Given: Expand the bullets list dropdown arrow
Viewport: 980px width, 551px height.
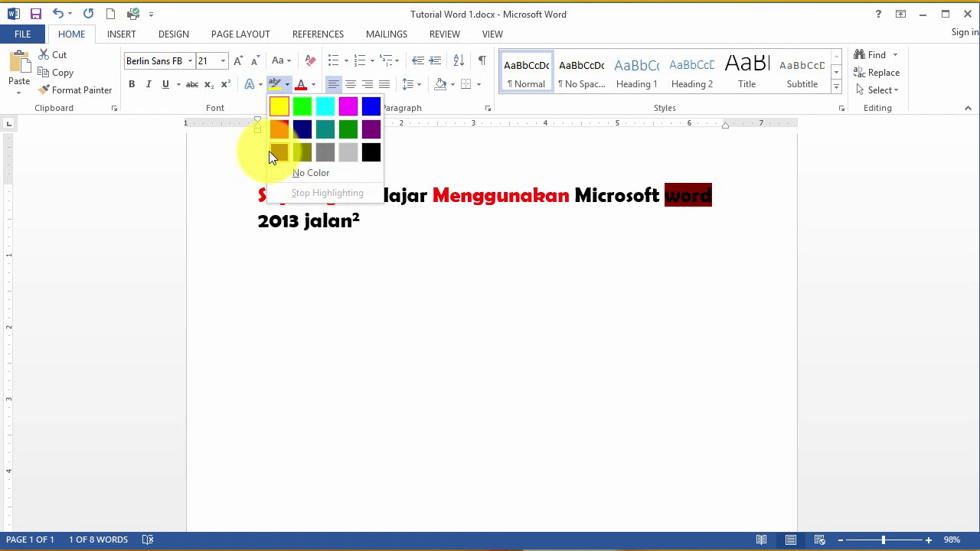Looking at the screenshot, I should pos(346,61).
